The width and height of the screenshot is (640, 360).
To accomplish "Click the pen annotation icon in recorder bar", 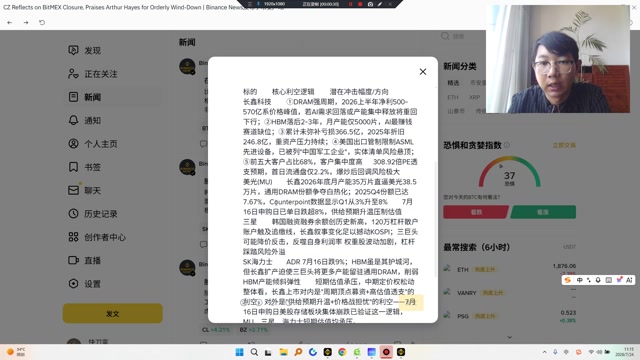I will 380,4.
